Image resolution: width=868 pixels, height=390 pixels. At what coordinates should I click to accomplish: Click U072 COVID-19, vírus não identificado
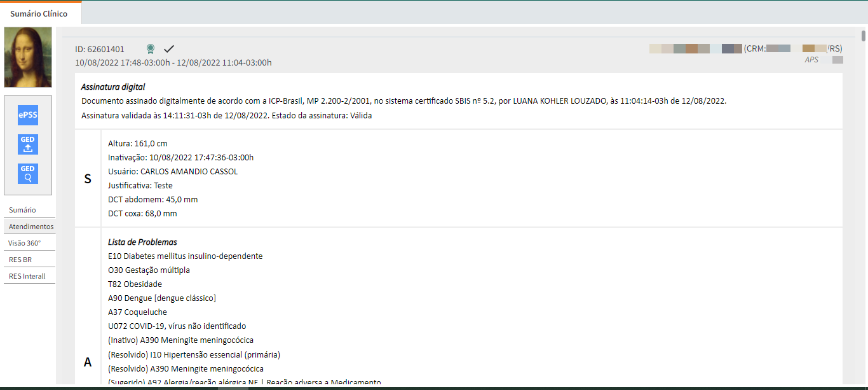point(177,326)
